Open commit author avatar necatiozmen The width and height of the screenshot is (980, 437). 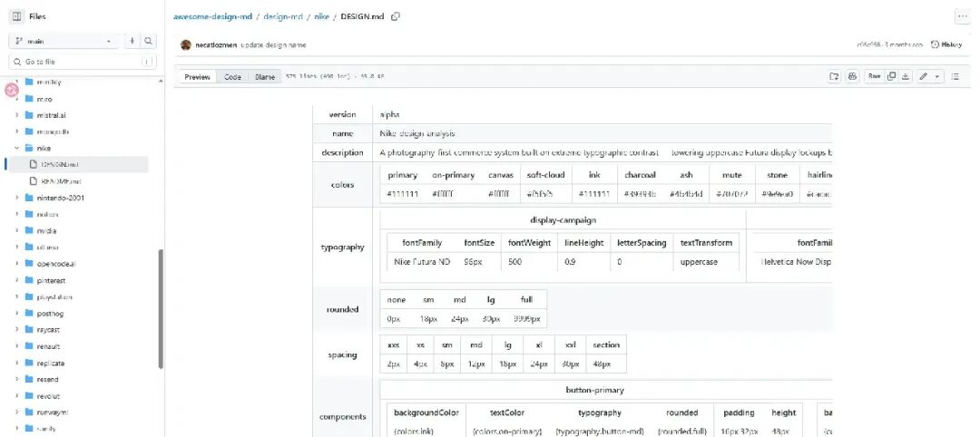(x=186, y=45)
